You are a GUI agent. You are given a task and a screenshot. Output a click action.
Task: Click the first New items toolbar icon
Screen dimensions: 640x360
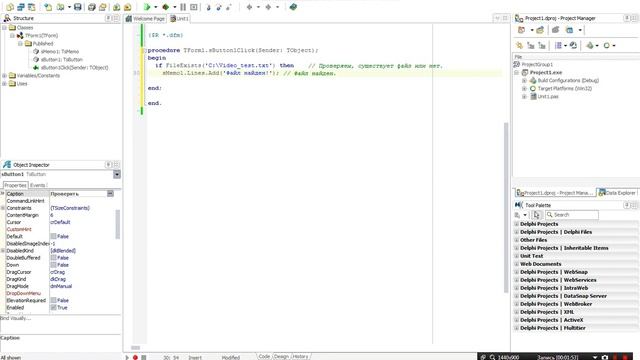pos(10,7)
